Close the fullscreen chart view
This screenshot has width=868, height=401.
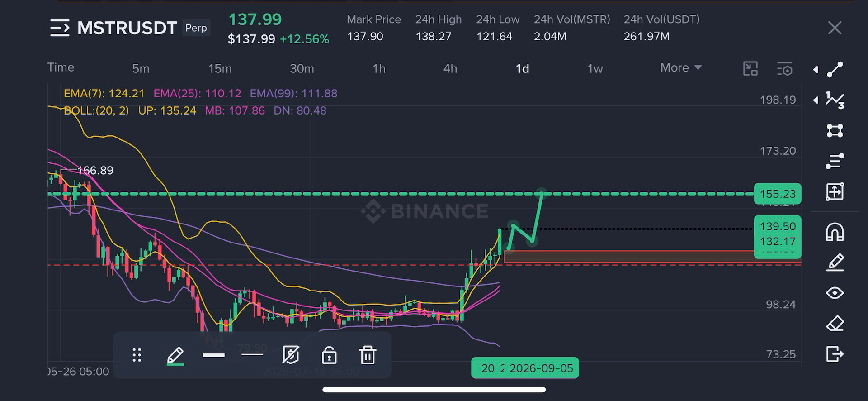tap(835, 28)
